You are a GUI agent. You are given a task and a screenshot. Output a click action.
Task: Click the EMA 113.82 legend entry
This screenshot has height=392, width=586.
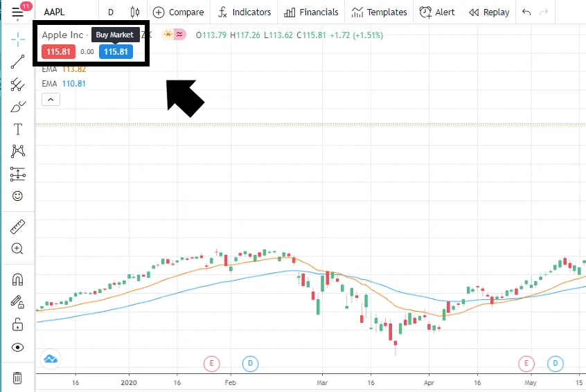point(64,69)
